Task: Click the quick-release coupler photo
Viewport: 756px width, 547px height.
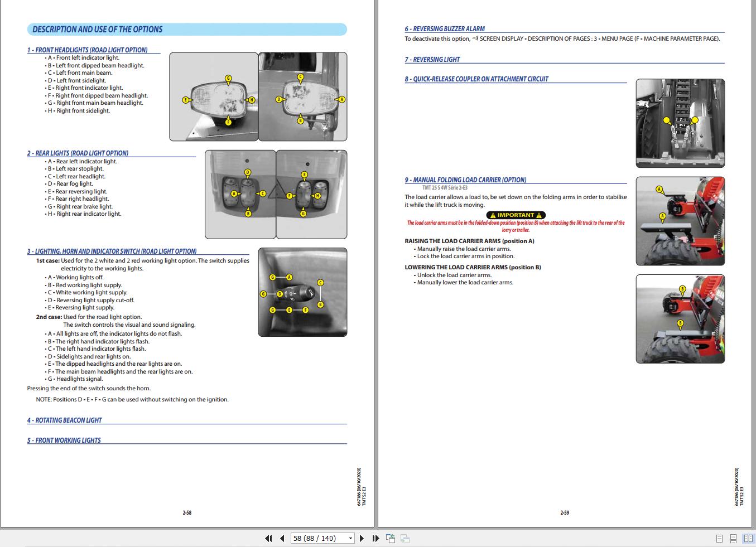Action: coord(680,123)
